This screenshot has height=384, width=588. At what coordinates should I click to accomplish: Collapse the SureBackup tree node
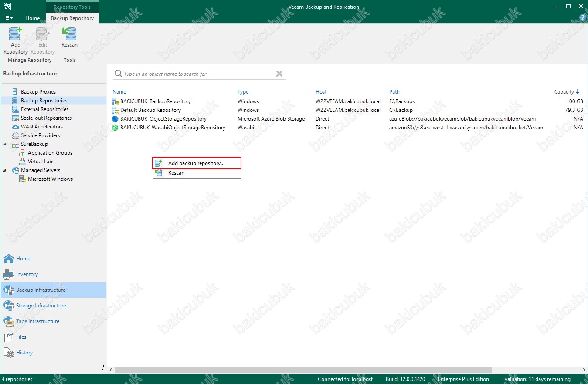pyautogui.click(x=5, y=144)
